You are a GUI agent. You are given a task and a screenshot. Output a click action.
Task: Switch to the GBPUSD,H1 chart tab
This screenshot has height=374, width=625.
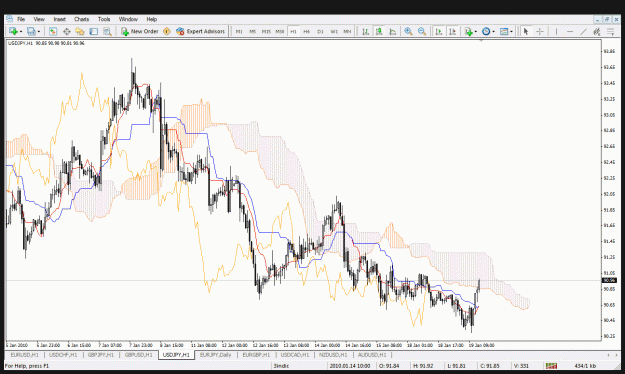138,355
